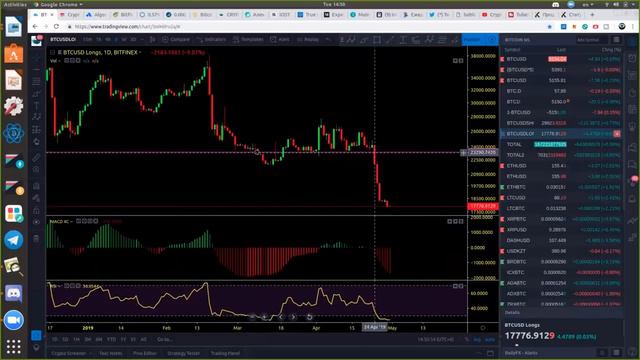Toggle the magnet mode tool
This screenshot has width=640, height=360.
point(36,186)
